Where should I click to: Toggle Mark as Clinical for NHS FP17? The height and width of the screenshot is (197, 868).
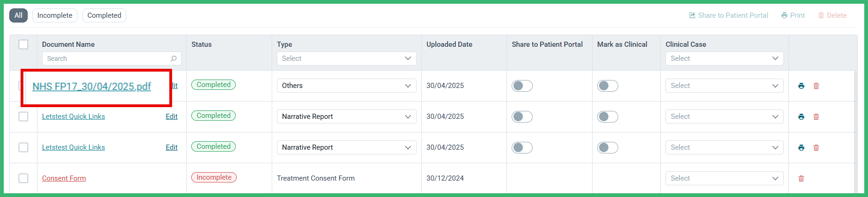tap(608, 86)
